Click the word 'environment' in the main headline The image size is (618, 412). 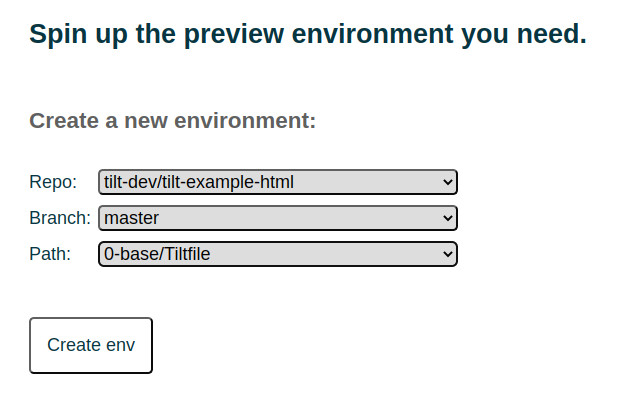pyautogui.click(x=372, y=34)
